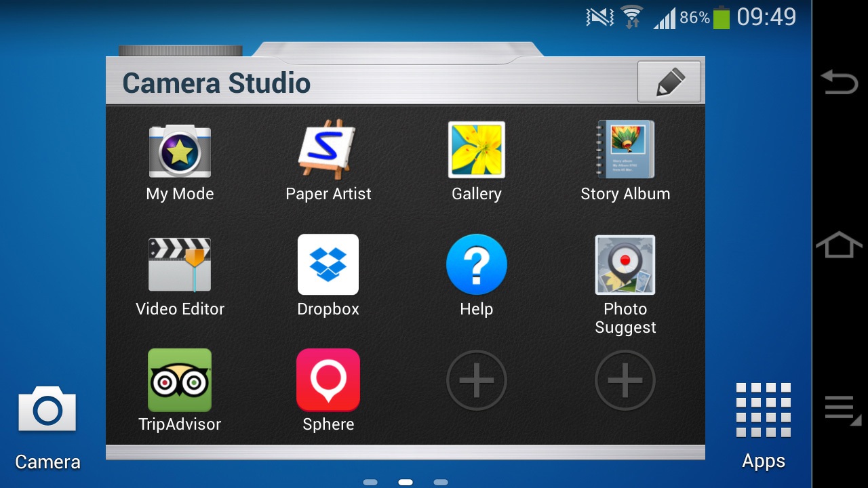The height and width of the screenshot is (488, 868).
Task: Tap the signal strength bars icon
Action: coord(665,18)
